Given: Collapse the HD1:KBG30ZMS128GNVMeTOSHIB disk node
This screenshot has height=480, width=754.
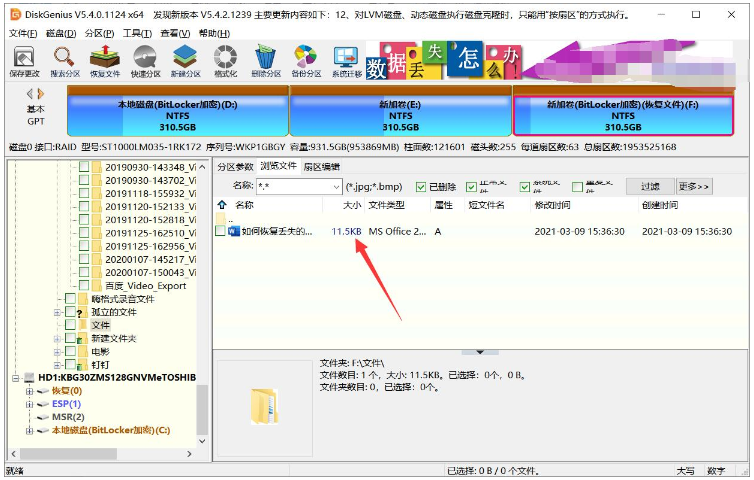Looking at the screenshot, I should pyautogui.click(x=15, y=378).
